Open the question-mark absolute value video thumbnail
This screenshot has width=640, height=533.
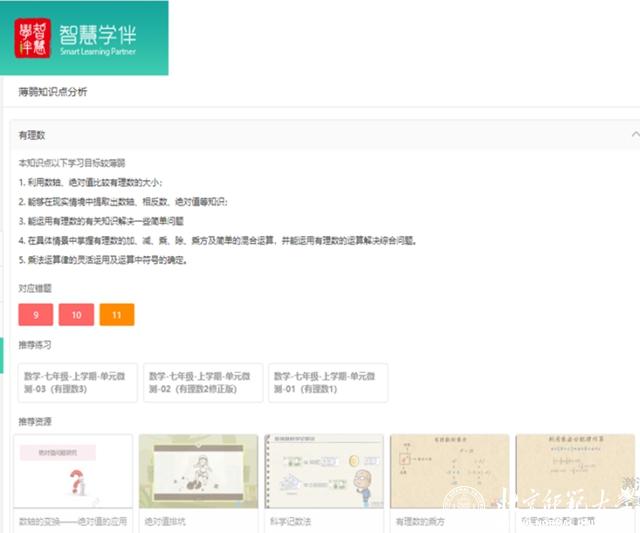pyautogui.click(x=75, y=472)
